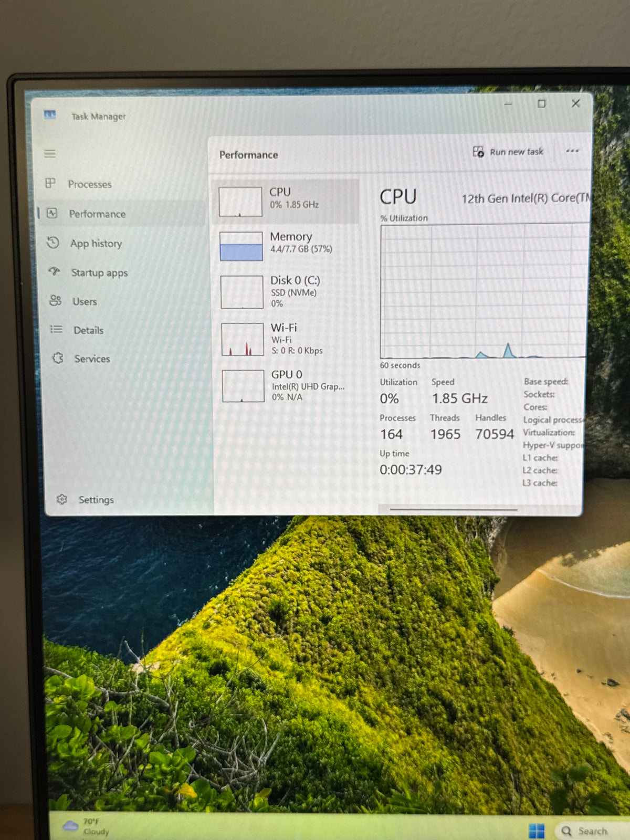Viewport: 630px width, 840px height.
Task: Select the GPU 0 resource entry
Action: pyautogui.click(x=288, y=386)
